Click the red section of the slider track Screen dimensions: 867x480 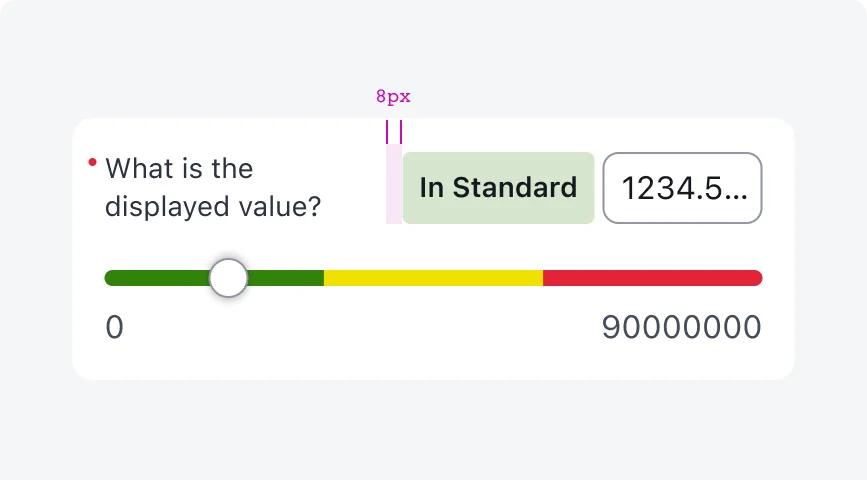click(652, 278)
